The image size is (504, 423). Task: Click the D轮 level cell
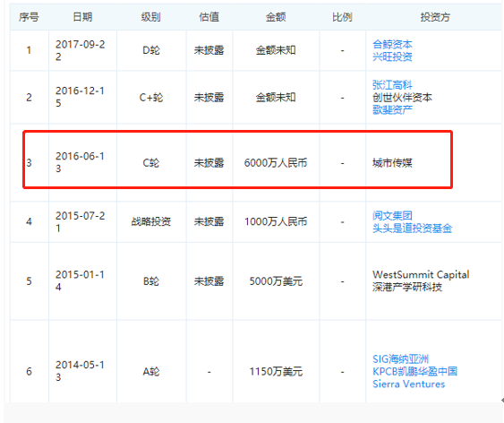tap(150, 50)
